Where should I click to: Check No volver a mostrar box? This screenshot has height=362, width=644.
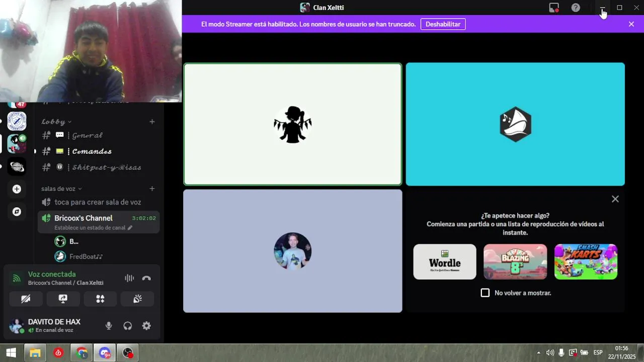tap(485, 293)
